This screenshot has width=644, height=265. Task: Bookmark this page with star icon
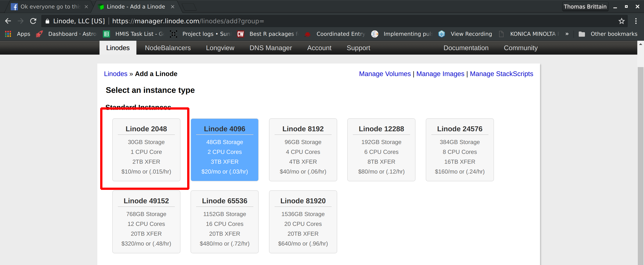(621, 21)
